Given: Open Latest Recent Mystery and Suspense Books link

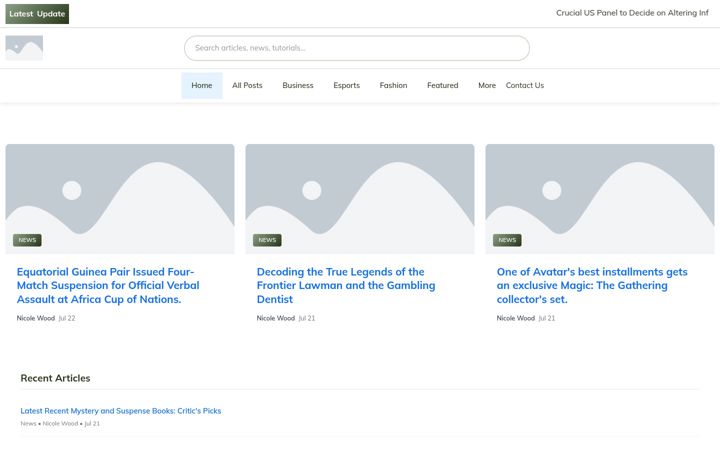Looking at the screenshot, I should pos(121,411).
